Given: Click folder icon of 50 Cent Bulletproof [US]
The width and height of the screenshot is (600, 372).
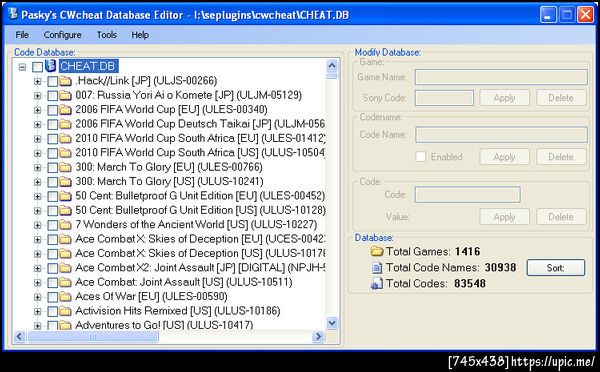Looking at the screenshot, I should pyautogui.click(x=65, y=210).
